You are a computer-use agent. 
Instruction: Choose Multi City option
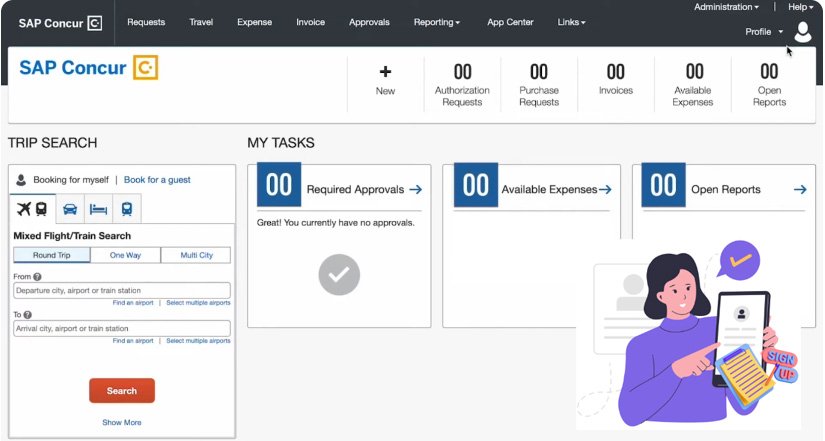click(196, 255)
